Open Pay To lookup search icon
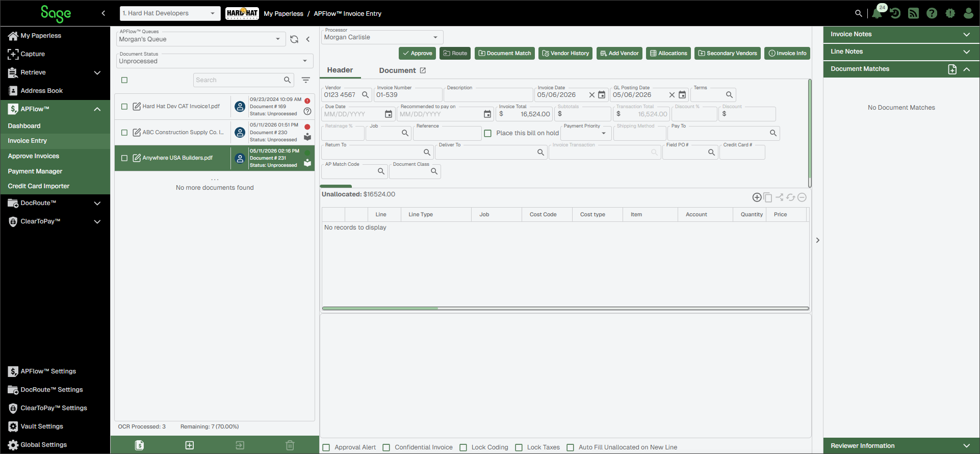 tap(773, 133)
